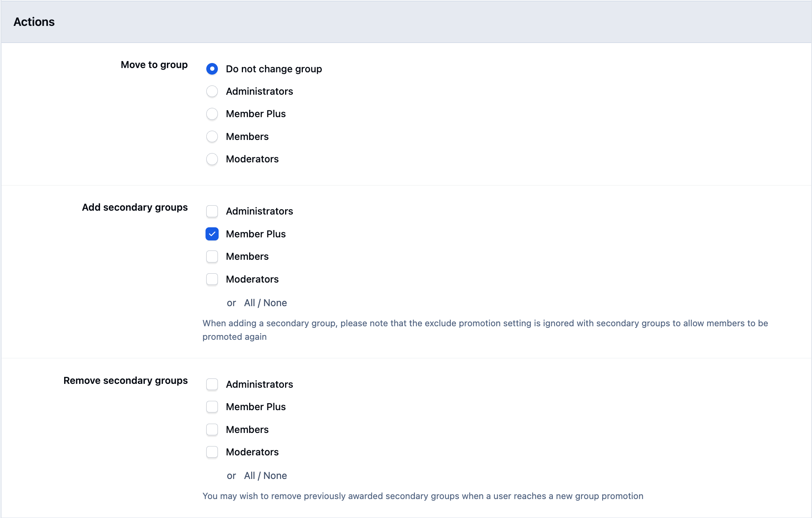Pick the Members radio option

pos(212,136)
